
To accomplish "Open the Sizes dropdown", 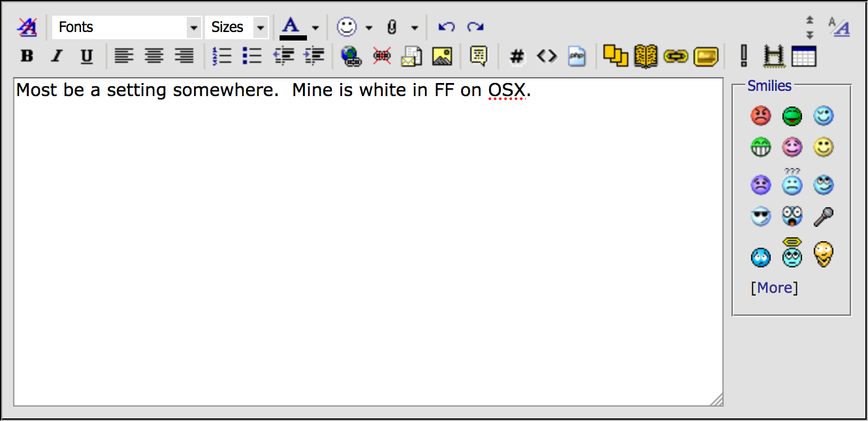I will [236, 27].
